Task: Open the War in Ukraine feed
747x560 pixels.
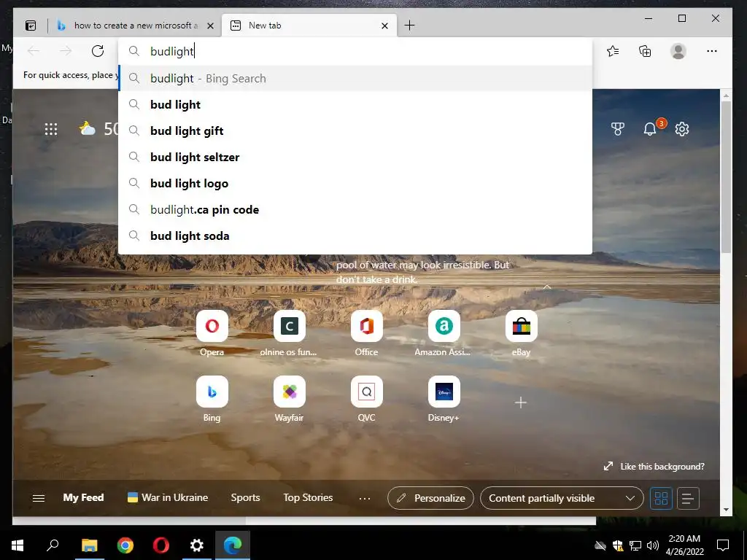Action: [168, 497]
